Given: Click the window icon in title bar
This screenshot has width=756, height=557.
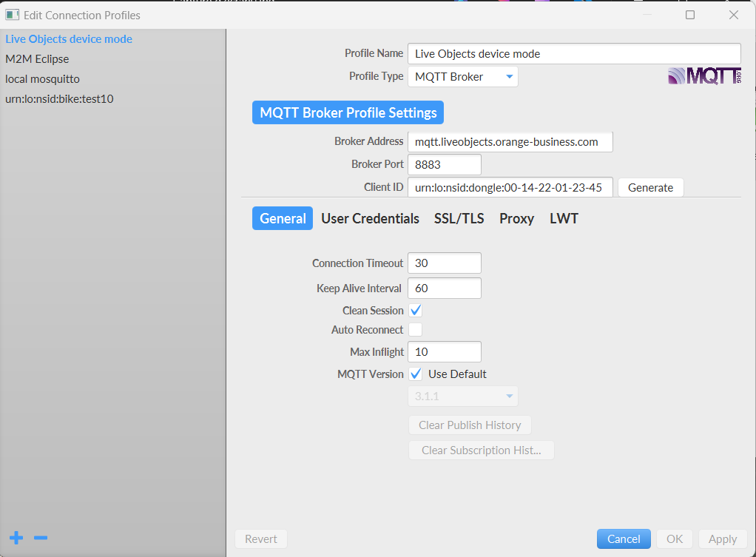Looking at the screenshot, I should pos(12,15).
